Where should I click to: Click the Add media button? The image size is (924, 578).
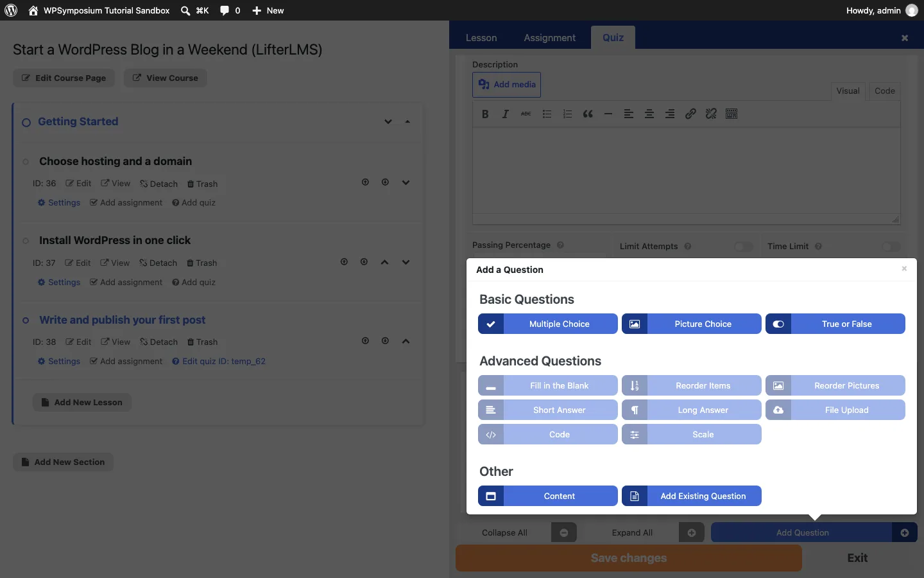pos(507,85)
